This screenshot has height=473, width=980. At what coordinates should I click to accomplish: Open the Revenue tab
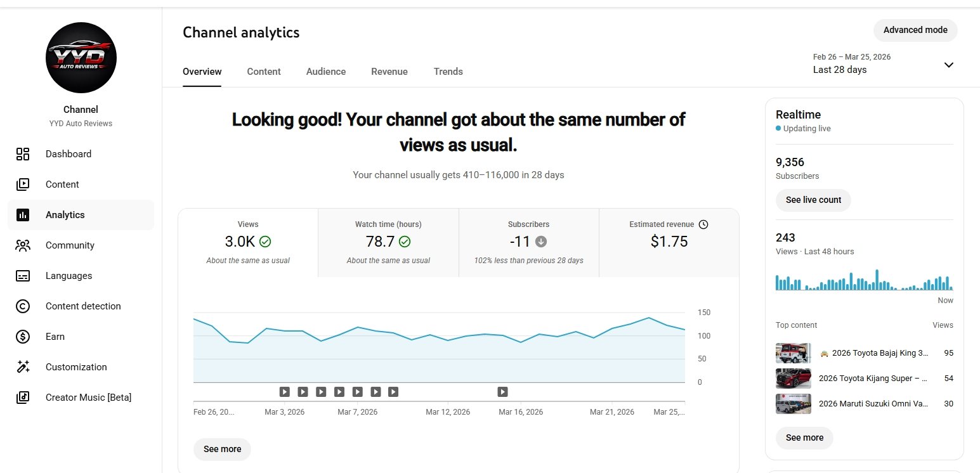[x=389, y=72]
